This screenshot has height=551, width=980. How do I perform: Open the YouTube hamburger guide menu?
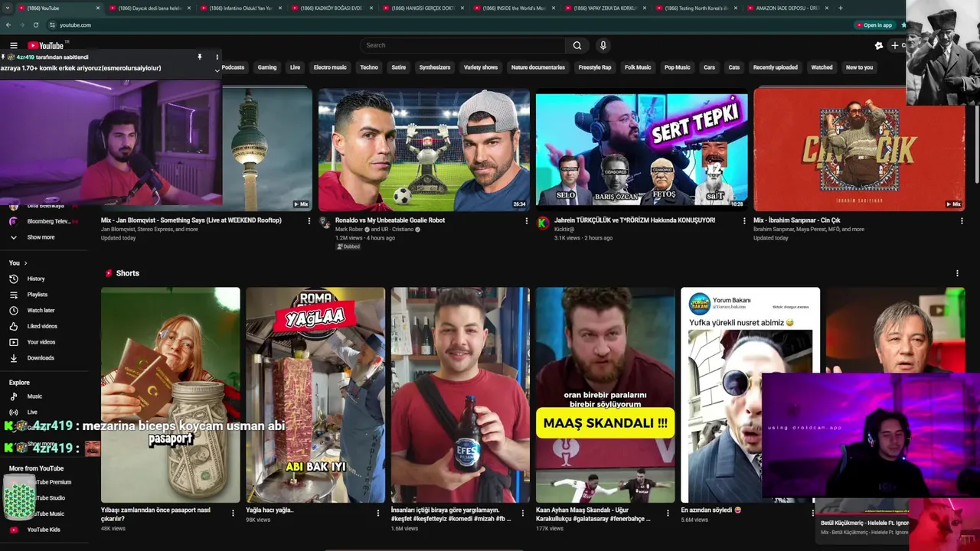[x=13, y=45]
